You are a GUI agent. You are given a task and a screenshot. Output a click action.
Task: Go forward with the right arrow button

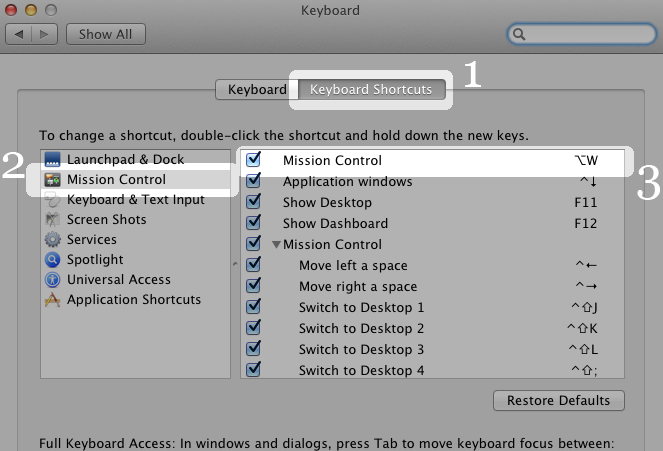[44, 34]
